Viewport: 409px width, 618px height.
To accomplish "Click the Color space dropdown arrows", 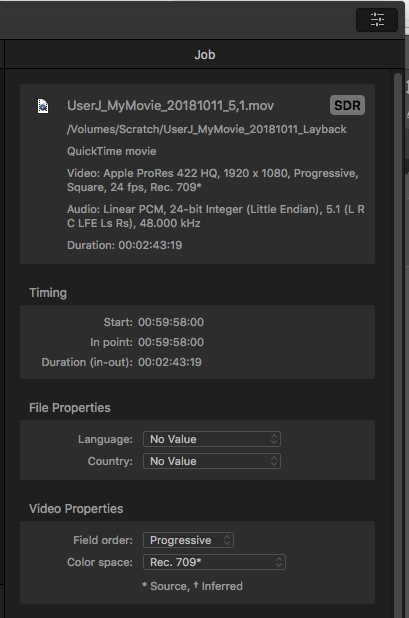I will coord(279,562).
